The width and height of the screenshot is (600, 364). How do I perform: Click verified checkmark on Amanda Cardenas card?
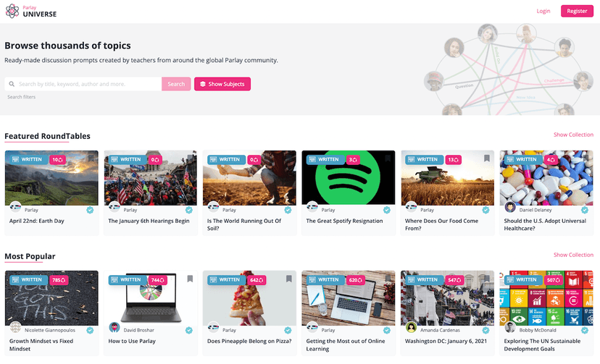pyautogui.click(x=486, y=330)
